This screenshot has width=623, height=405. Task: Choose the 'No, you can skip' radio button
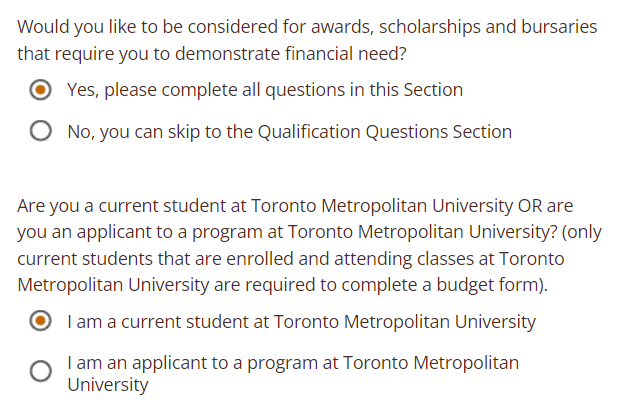41,132
